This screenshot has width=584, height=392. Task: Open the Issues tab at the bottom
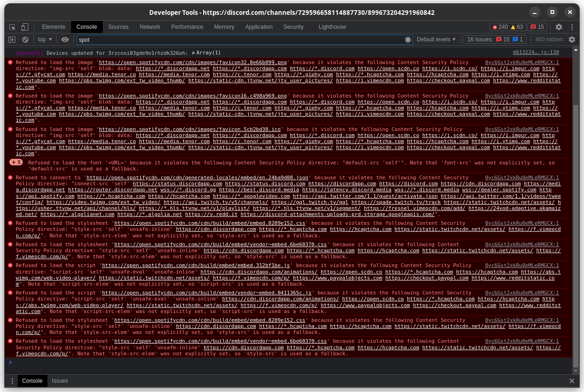coord(60,381)
